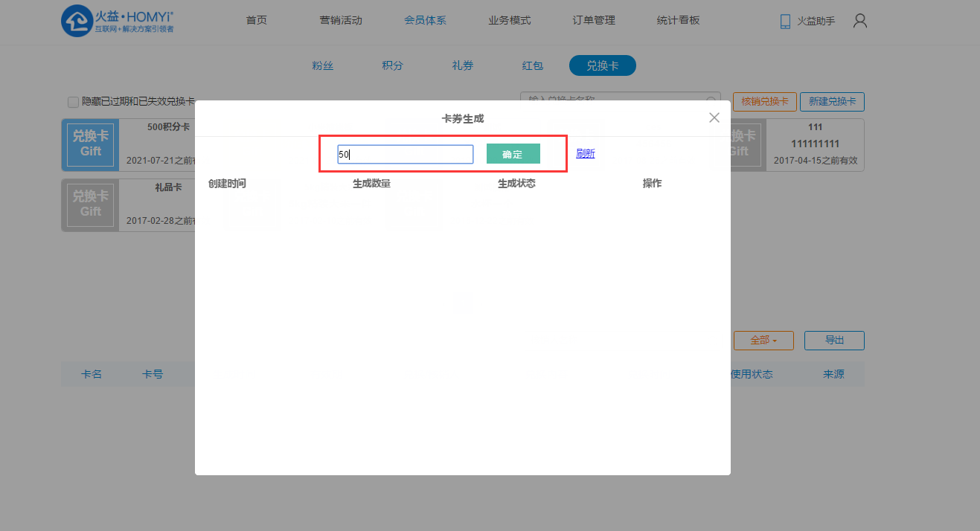Open the user profile icon
This screenshot has height=531, width=980.
(860, 21)
